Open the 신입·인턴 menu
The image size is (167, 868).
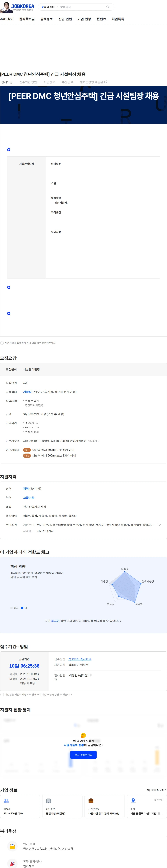tap(65, 19)
